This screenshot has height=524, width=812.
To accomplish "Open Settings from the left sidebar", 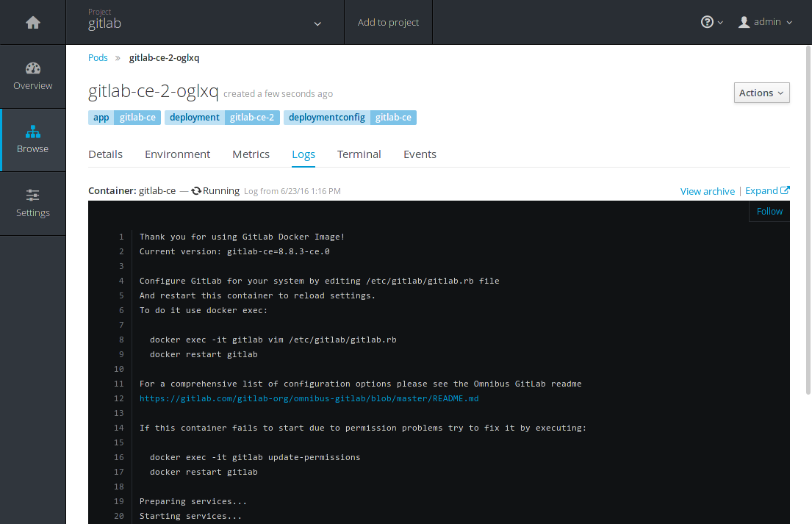I will [32, 204].
